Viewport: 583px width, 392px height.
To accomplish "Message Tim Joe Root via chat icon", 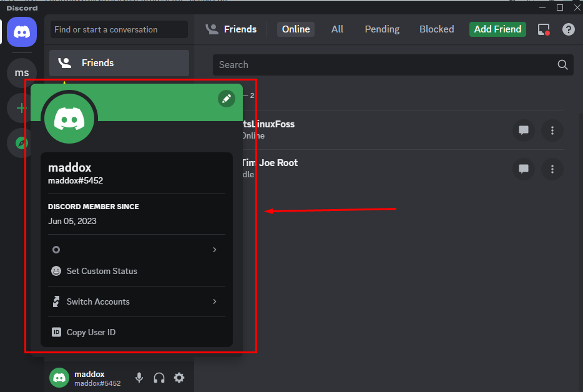I will (x=524, y=169).
